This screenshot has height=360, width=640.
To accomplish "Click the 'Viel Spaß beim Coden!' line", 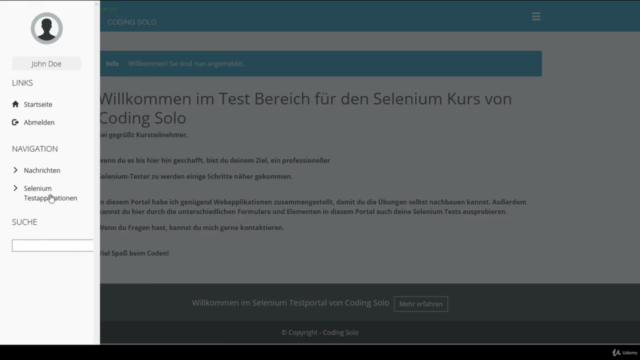I will click(134, 253).
